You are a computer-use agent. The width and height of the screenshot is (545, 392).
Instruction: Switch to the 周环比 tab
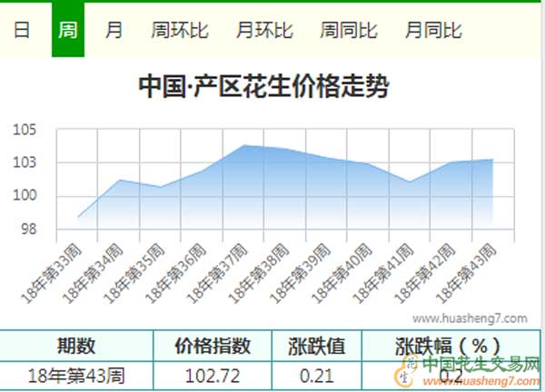pos(179,29)
